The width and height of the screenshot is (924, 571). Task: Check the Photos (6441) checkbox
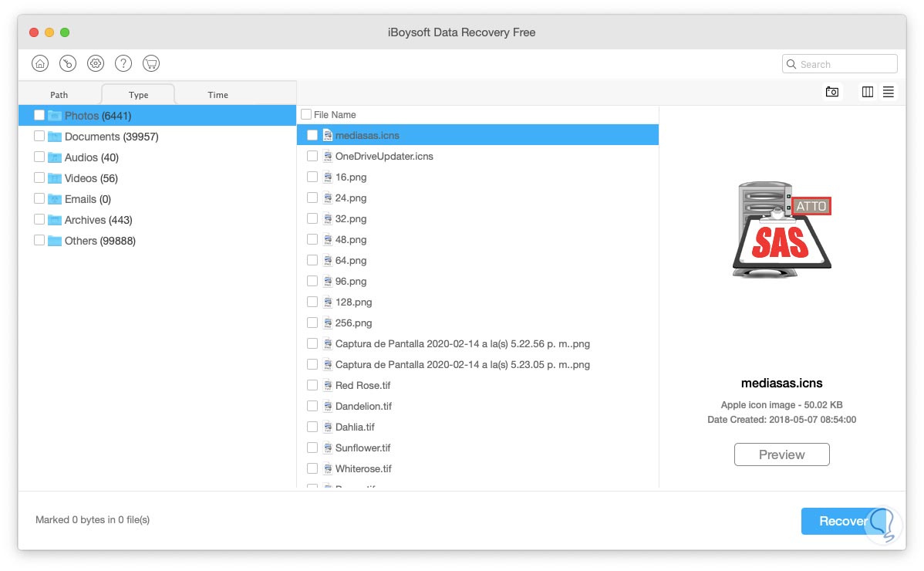pyautogui.click(x=39, y=115)
